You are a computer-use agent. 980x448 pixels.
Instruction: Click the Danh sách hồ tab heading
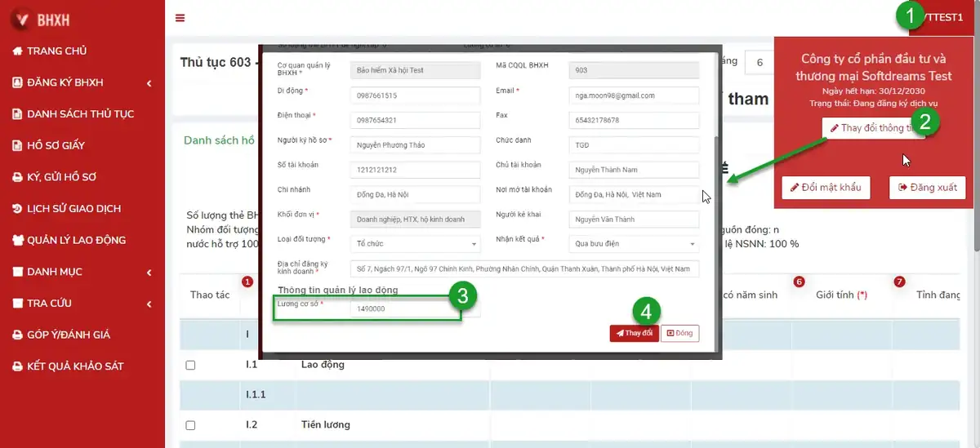(218, 140)
